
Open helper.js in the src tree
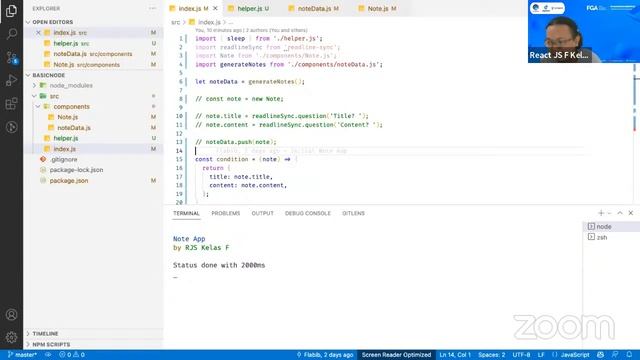click(x=65, y=138)
